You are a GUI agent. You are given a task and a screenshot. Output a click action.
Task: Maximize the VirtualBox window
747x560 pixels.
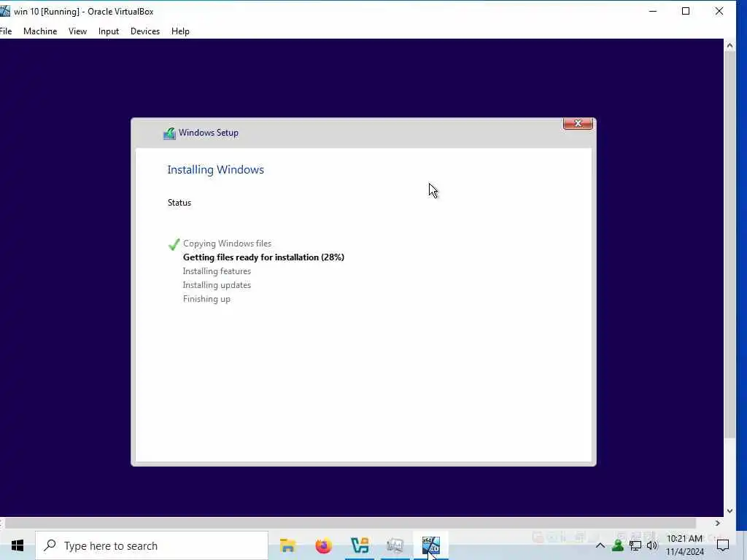point(686,11)
